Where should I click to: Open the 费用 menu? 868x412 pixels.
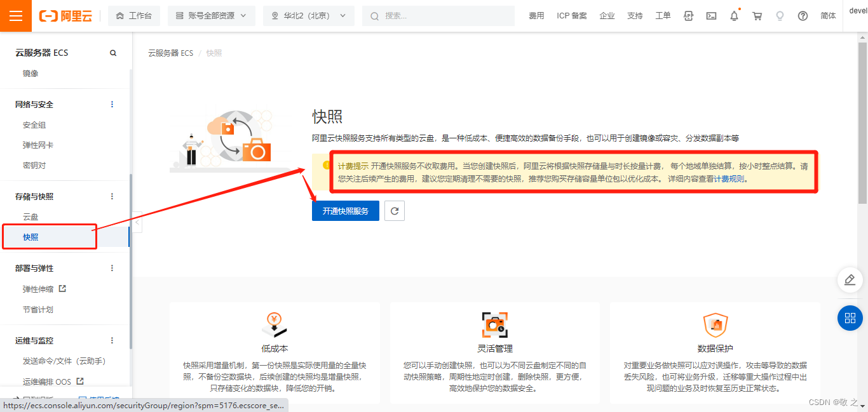[536, 16]
